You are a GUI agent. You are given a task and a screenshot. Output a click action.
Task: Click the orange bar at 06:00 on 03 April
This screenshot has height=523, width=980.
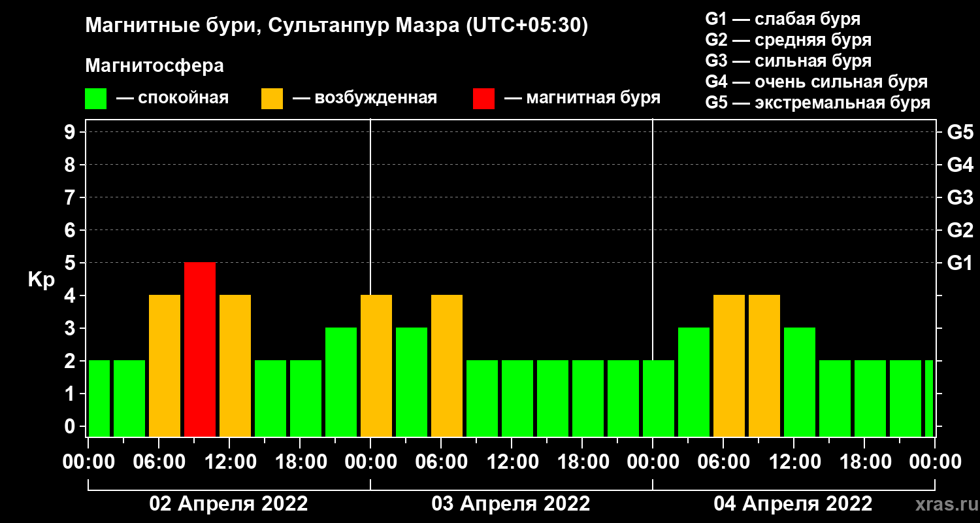point(447,366)
